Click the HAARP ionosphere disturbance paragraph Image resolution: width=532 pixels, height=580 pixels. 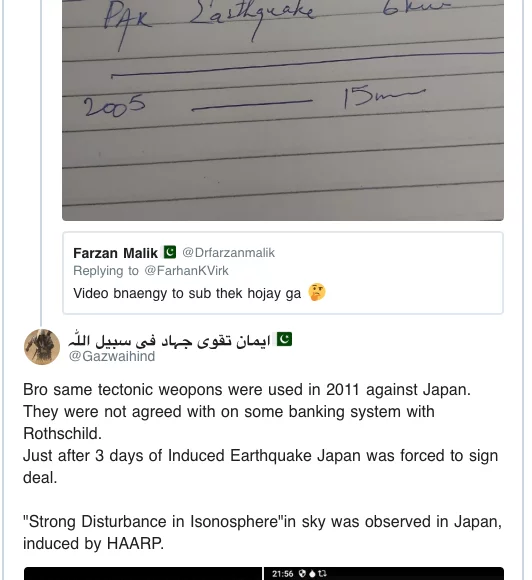coord(262,533)
